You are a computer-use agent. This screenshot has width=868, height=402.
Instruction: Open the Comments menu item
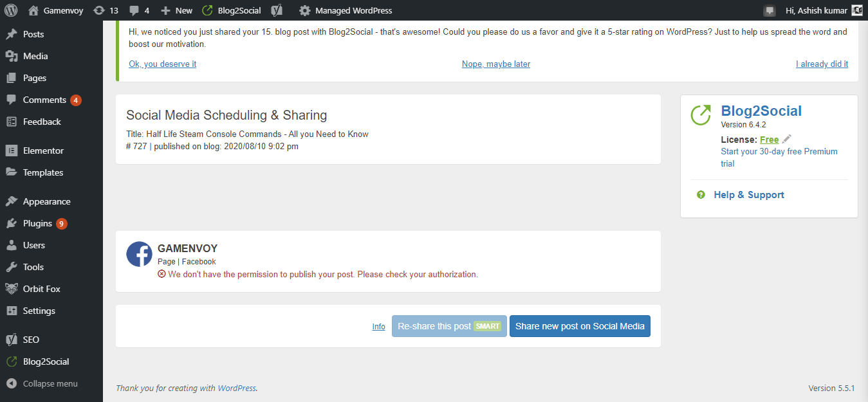[44, 100]
